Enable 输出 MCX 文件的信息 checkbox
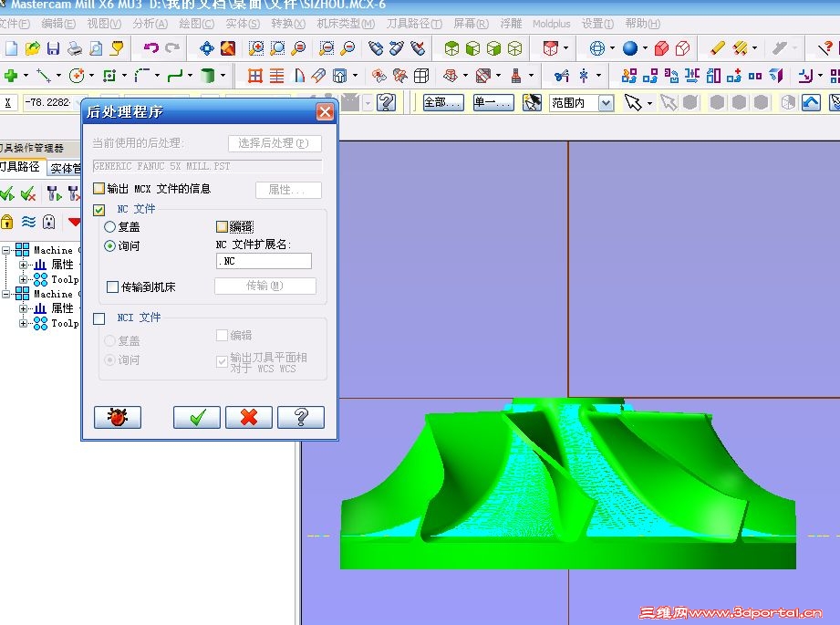This screenshot has height=625, width=840. (x=99, y=189)
